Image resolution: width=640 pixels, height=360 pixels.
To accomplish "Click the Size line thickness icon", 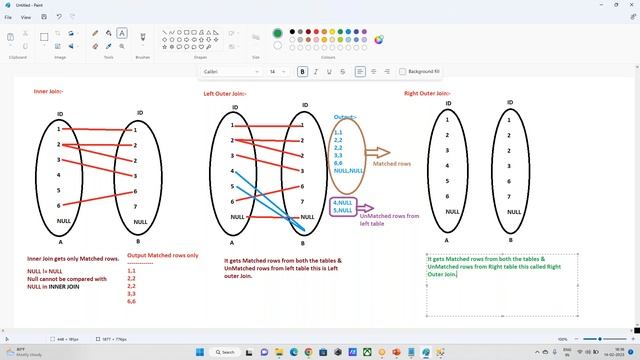I will (x=256, y=37).
